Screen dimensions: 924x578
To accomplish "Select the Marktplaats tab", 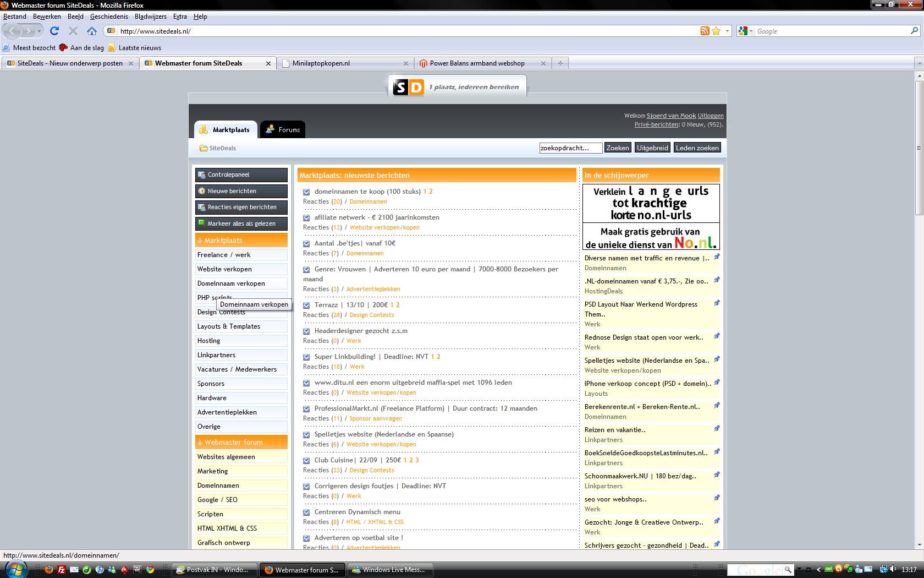I will pos(224,129).
